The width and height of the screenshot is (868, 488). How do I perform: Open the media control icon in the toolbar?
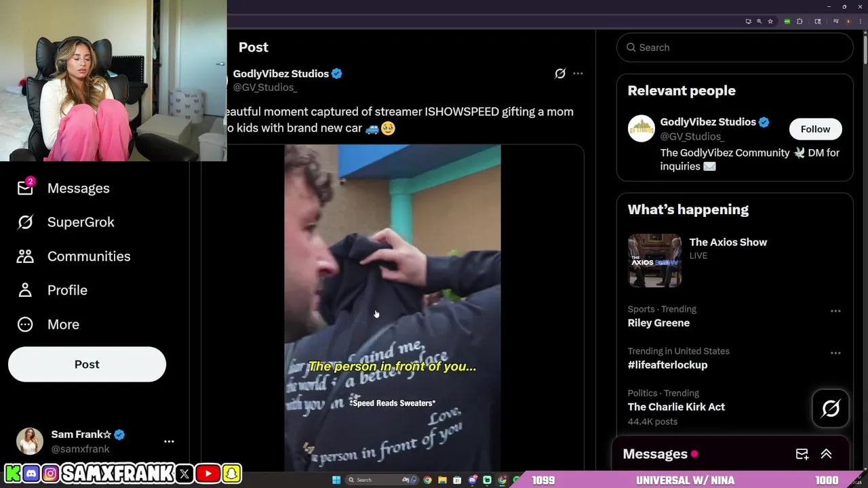point(836,22)
